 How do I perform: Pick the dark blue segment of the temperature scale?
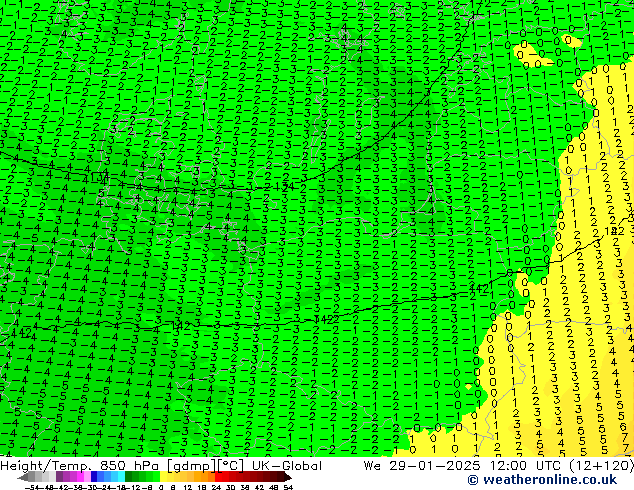click(x=94, y=477)
